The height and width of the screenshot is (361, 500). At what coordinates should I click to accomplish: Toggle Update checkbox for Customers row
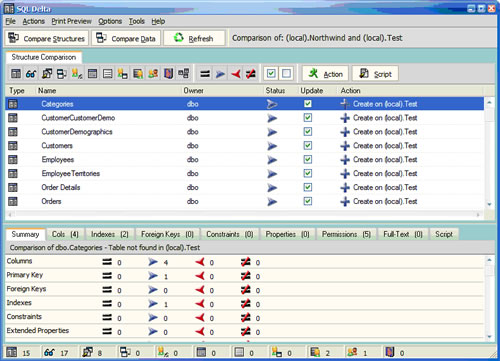[308, 146]
